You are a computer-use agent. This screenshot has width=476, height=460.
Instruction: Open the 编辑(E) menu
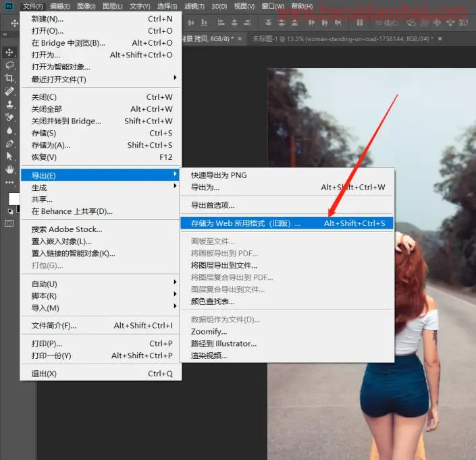pos(60,6)
